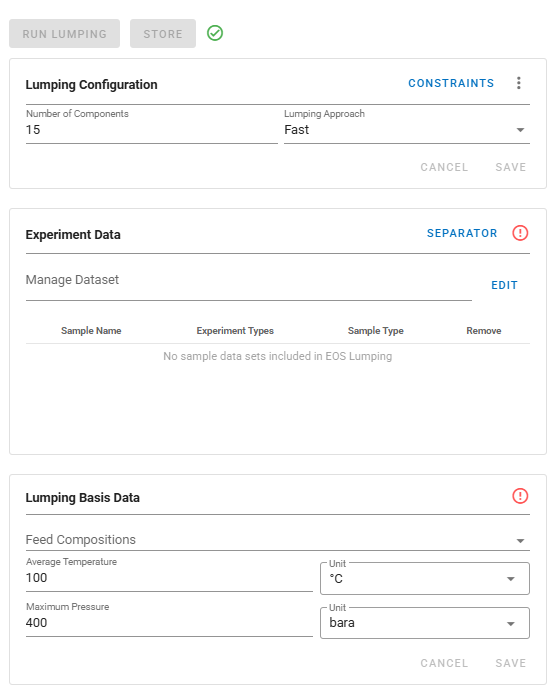
Task: Click the Lumping Basis Data heading
Action: coord(82,497)
